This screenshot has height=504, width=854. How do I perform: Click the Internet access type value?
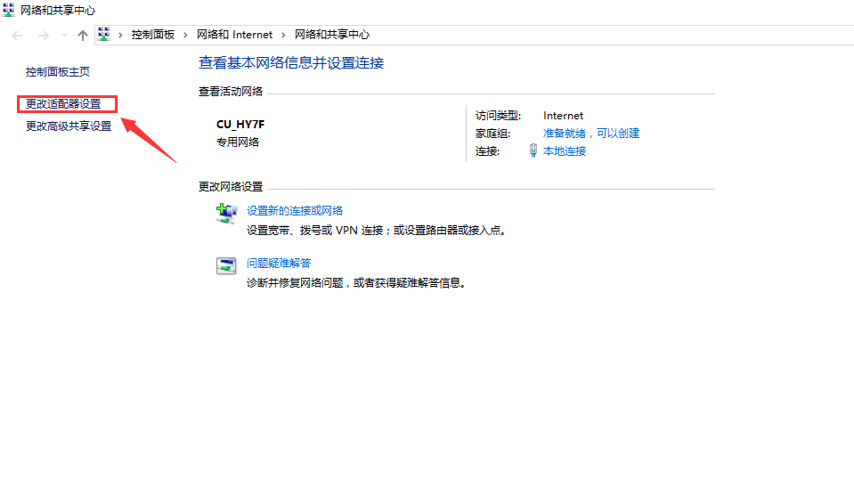tap(563, 116)
